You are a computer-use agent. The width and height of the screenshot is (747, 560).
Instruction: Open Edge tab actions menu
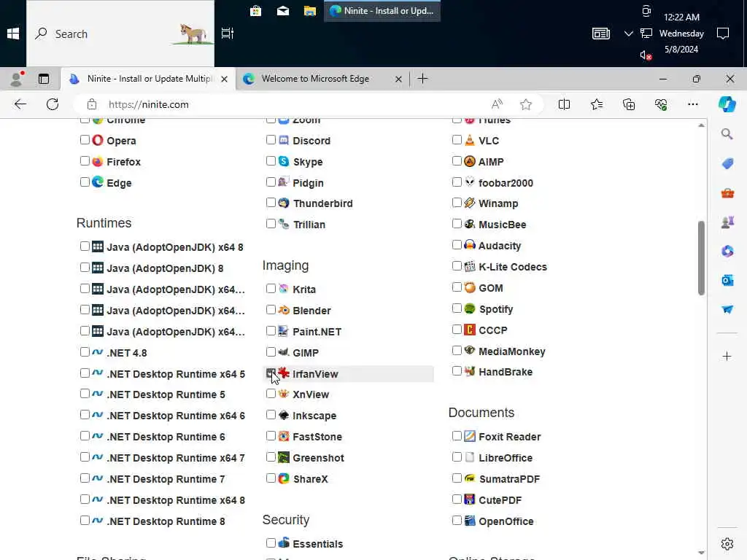(x=44, y=79)
